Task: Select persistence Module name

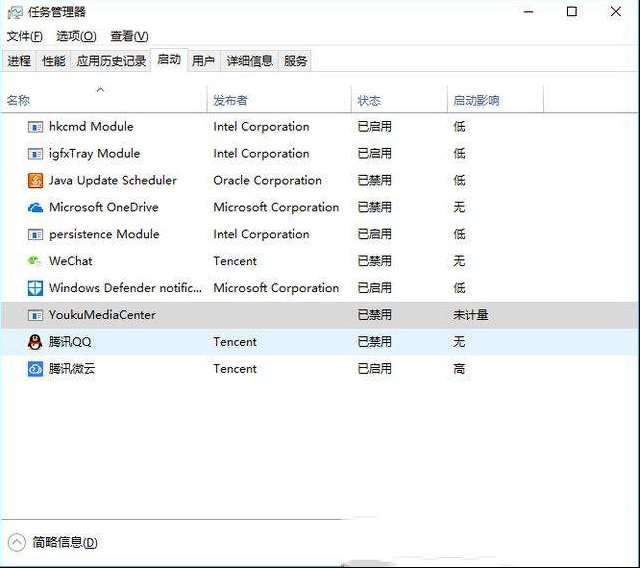Action: point(104,235)
